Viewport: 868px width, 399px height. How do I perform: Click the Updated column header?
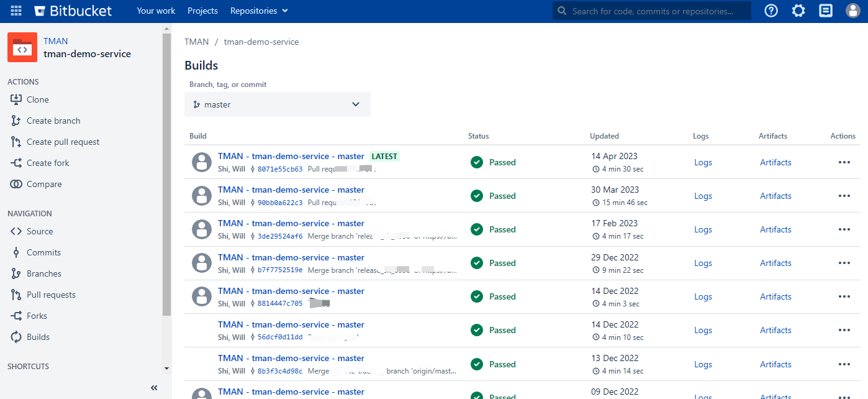[605, 136]
